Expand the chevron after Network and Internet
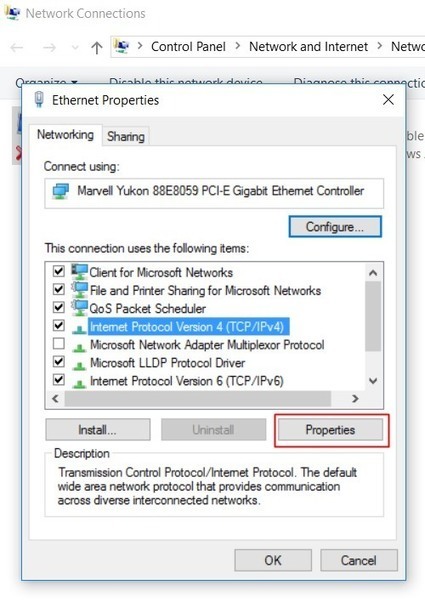Image resolution: width=425 pixels, height=602 pixels. (x=380, y=46)
